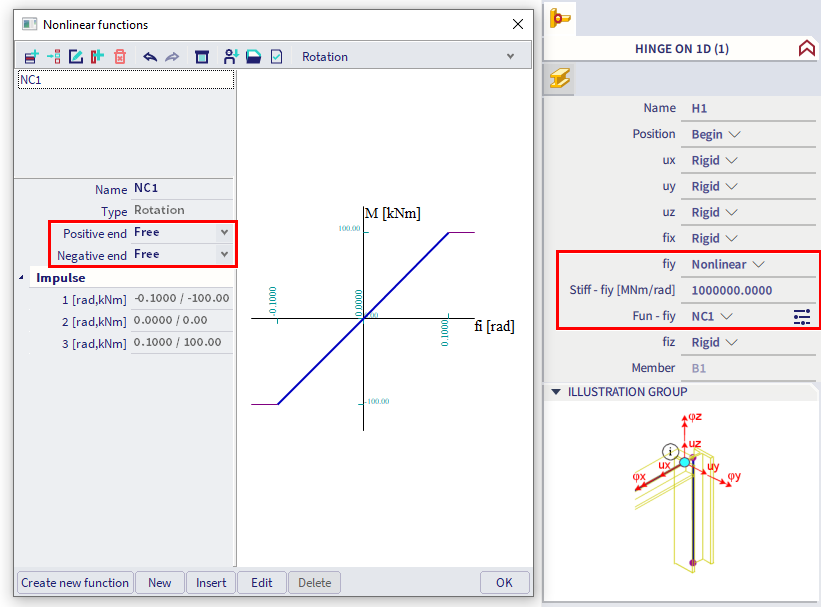The image size is (821, 607).
Task: Click the undo arrow icon
Action: point(150,57)
